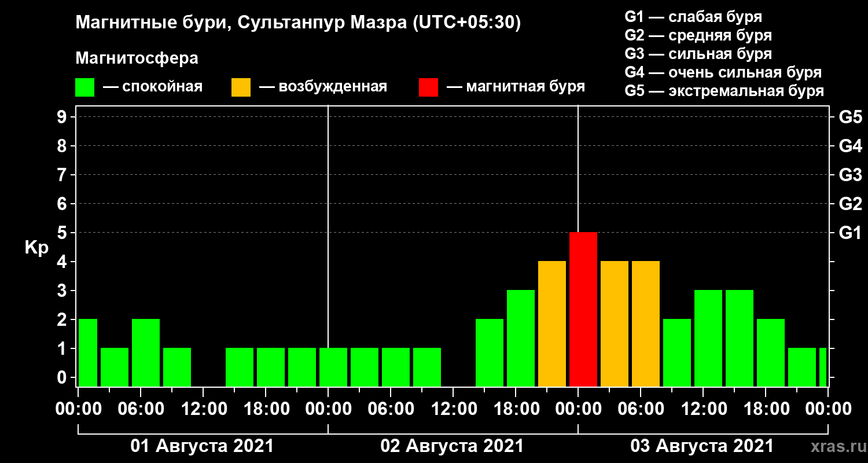The width and height of the screenshot is (868, 463).
Task: Click the 'G3 — сильная буря' legend line
Action: coord(698,54)
